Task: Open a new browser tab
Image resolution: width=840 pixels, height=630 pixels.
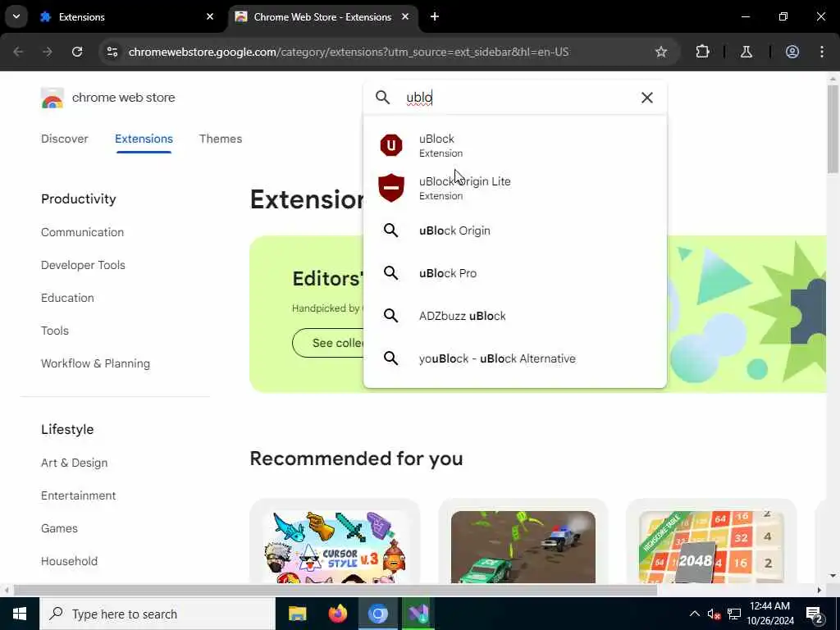Action: click(435, 16)
